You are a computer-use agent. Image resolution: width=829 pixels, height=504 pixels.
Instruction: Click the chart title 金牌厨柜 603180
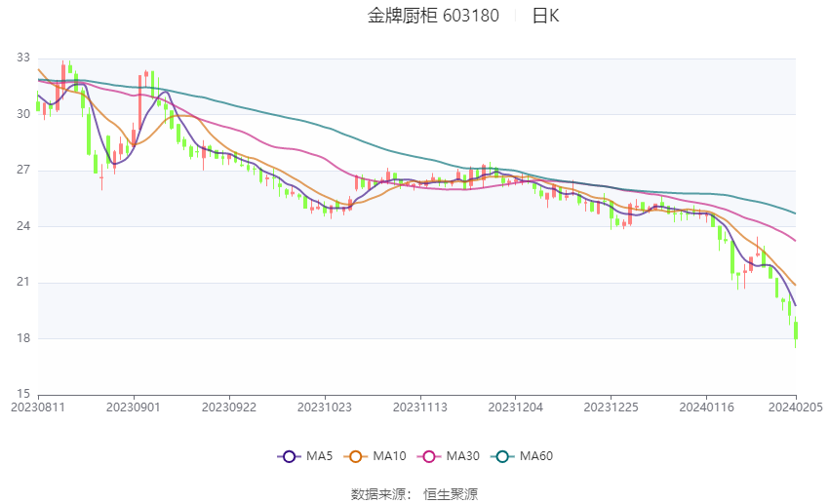(433, 16)
